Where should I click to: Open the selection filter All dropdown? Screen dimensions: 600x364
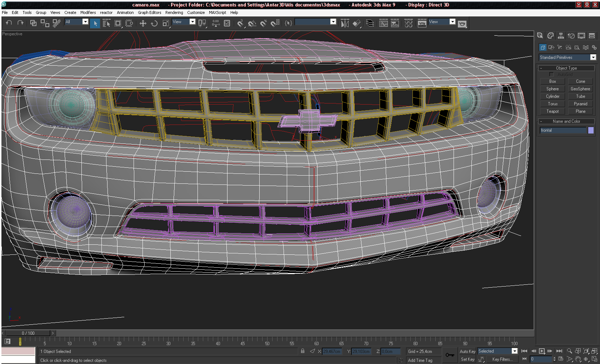point(85,22)
